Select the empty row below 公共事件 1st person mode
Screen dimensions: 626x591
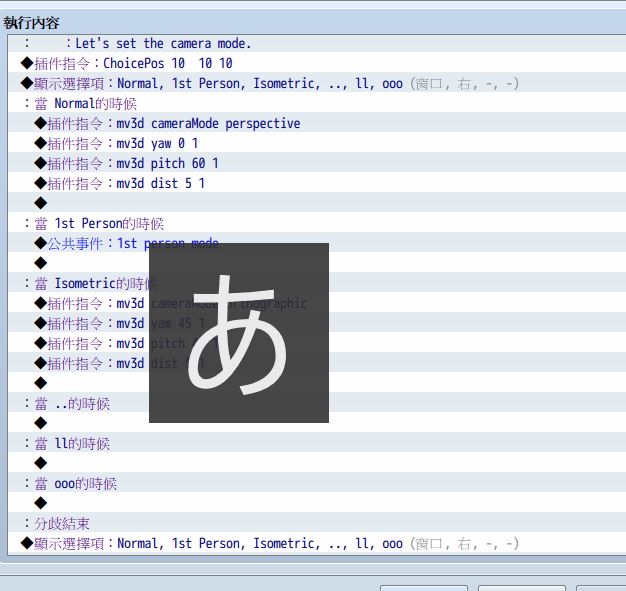click(x=317, y=263)
